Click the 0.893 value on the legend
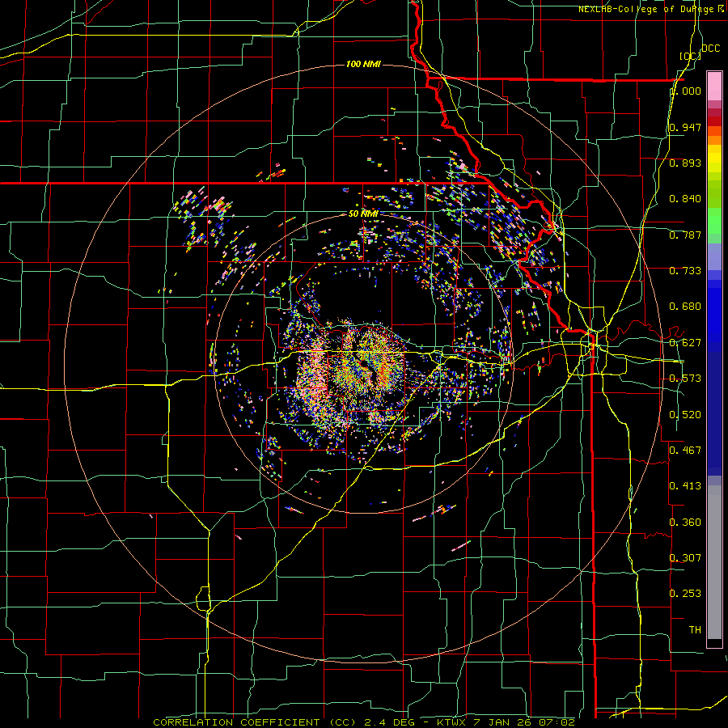Image resolution: width=728 pixels, height=728 pixels. click(685, 163)
